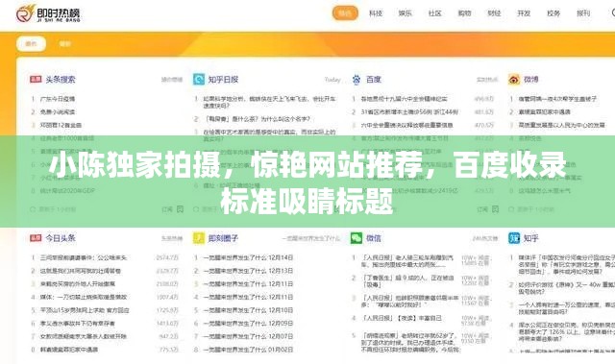Open 即刻圈子 entry dated 12月13日
This screenshot has height=364, width=615.
248,271
